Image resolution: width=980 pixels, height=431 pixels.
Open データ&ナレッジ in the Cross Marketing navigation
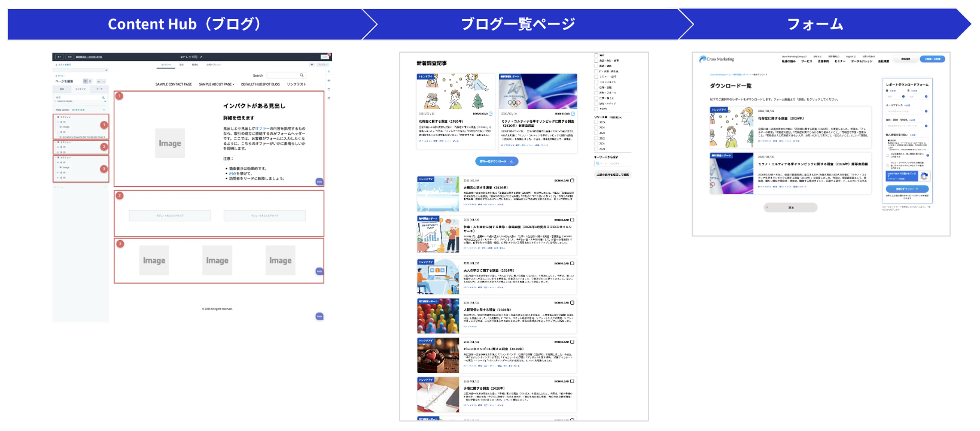[862, 61]
